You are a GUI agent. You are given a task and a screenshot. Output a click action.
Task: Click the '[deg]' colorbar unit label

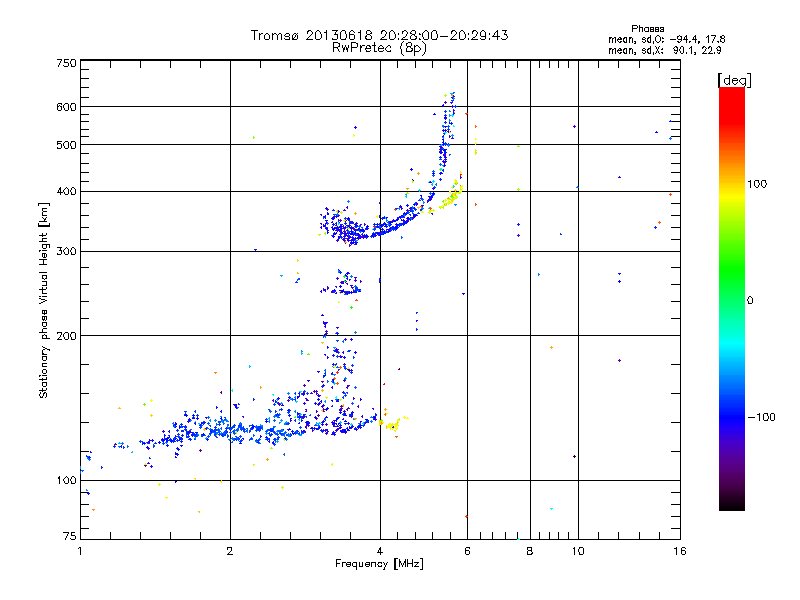coord(734,81)
